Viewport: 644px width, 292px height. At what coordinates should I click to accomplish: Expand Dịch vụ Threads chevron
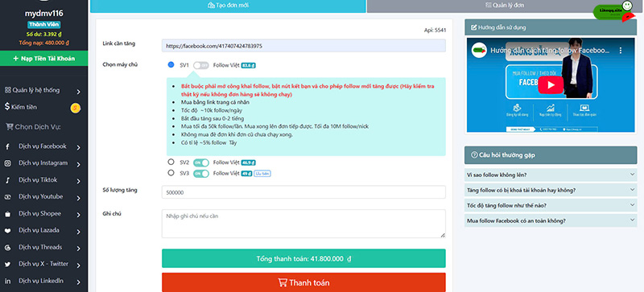[x=78, y=249]
